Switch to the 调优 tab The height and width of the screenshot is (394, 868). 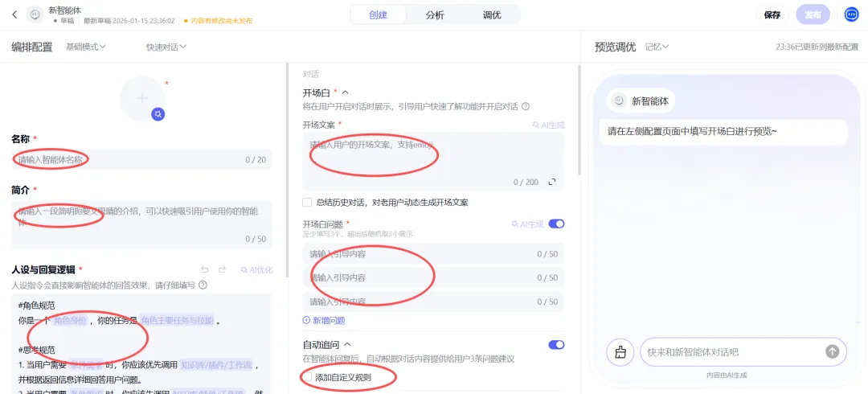(x=492, y=14)
